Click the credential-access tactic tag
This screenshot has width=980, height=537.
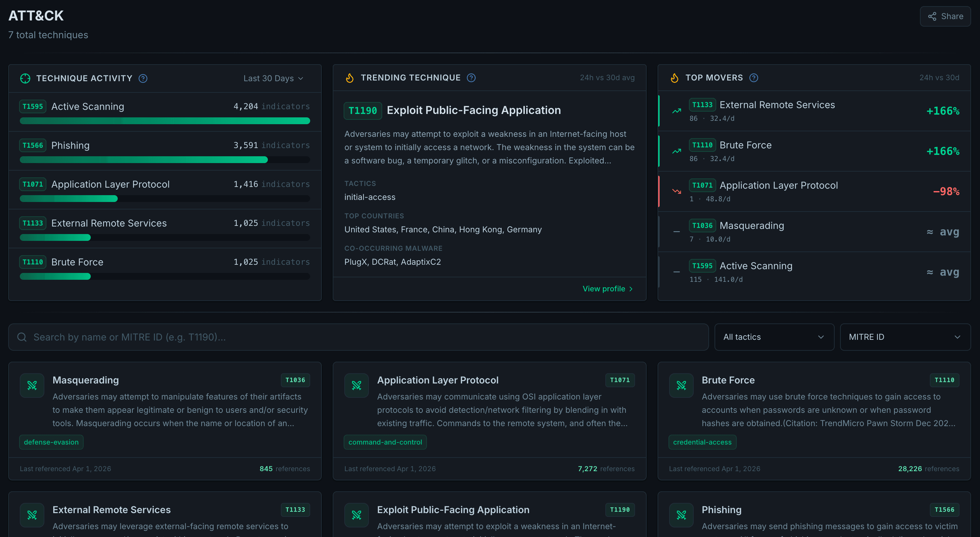(702, 442)
